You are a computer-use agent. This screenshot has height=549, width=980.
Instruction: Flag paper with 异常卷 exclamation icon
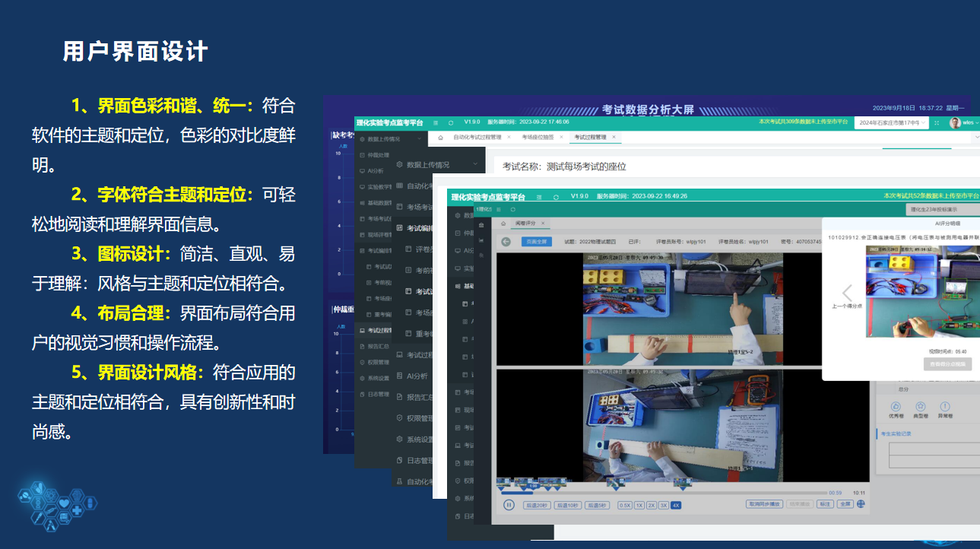tap(945, 407)
